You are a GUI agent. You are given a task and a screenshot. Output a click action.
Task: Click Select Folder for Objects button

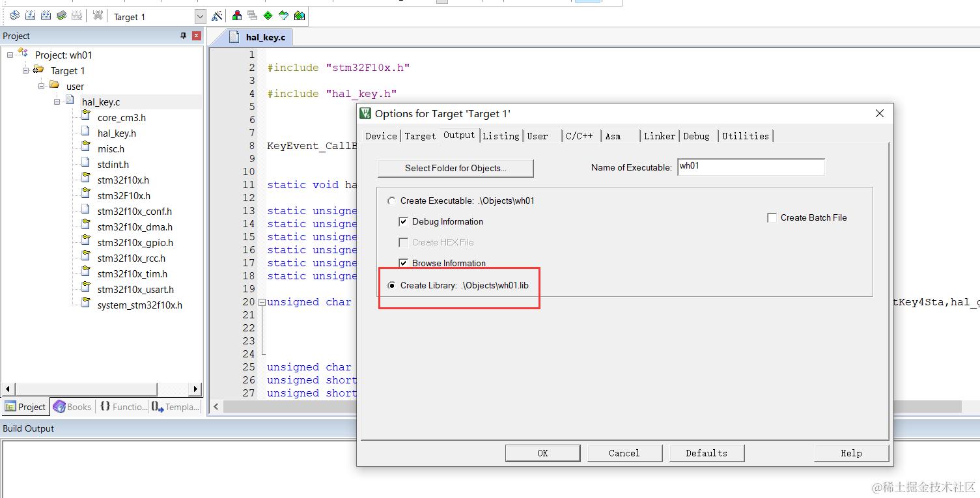click(x=456, y=168)
